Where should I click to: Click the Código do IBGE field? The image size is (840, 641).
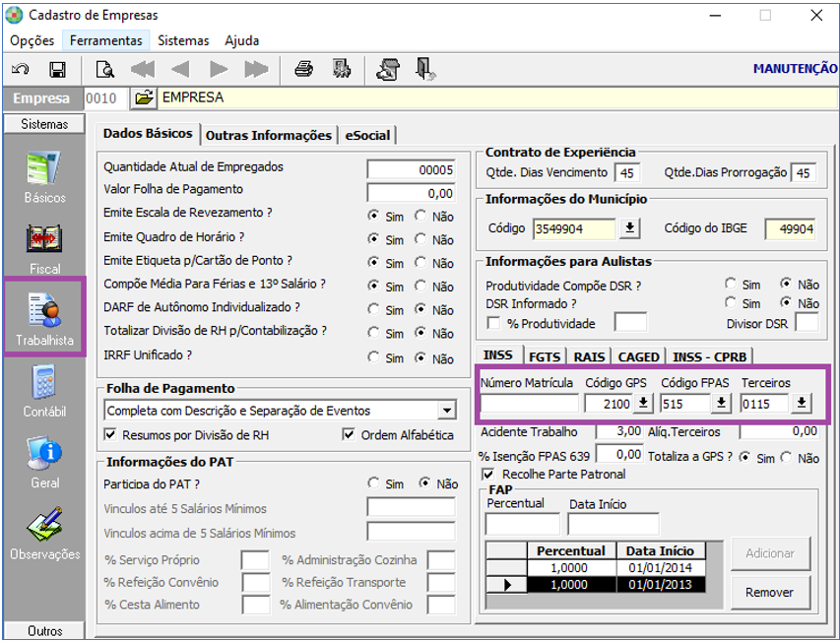(x=790, y=228)
